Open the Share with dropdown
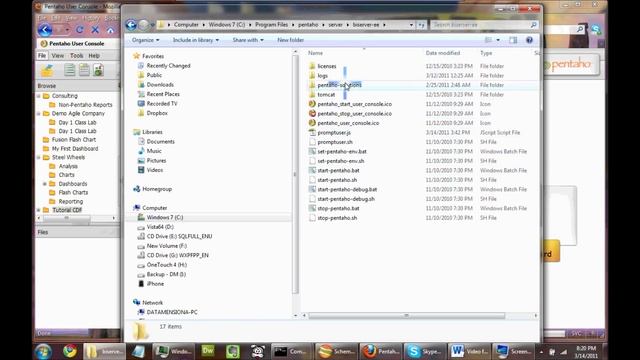Screen dimensions: 640x360 pos(248,40)
